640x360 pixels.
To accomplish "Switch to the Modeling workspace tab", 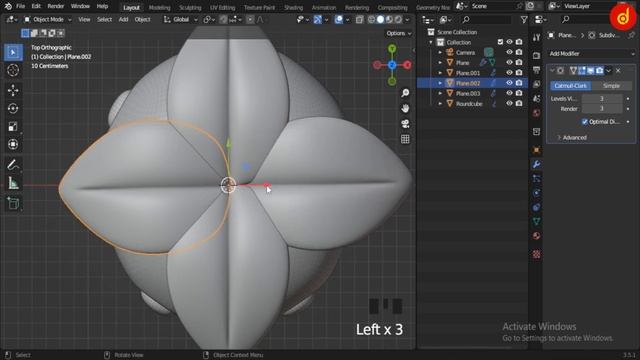I will (x=160, y=7).
